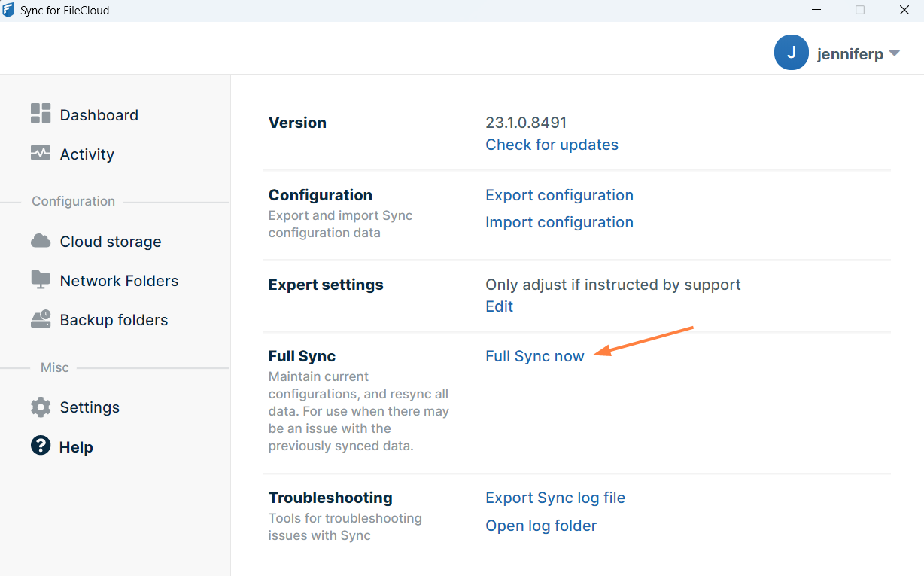Edit expert settings
924x576 pixels.
(499, 306)
